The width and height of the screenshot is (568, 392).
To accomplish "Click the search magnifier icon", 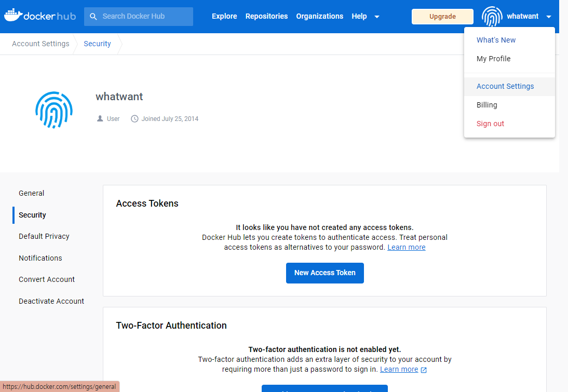I will 93,16.
